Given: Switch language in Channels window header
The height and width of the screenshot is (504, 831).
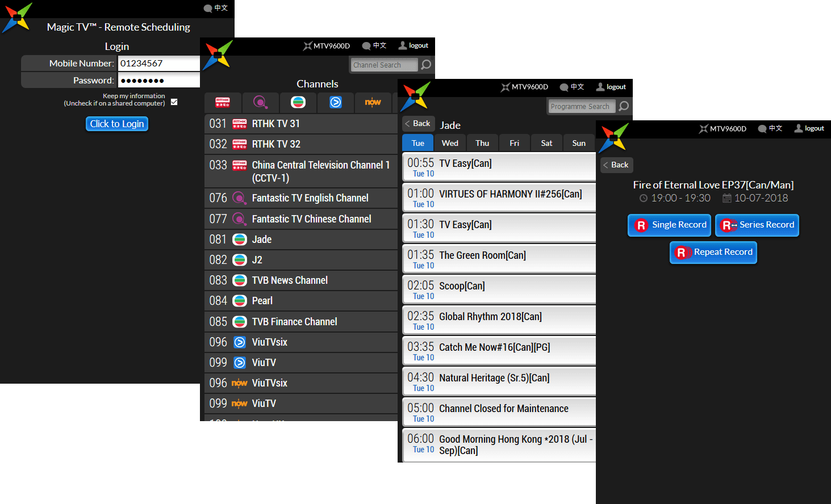Looking at the screenshot, I should (x=374, y=45).
